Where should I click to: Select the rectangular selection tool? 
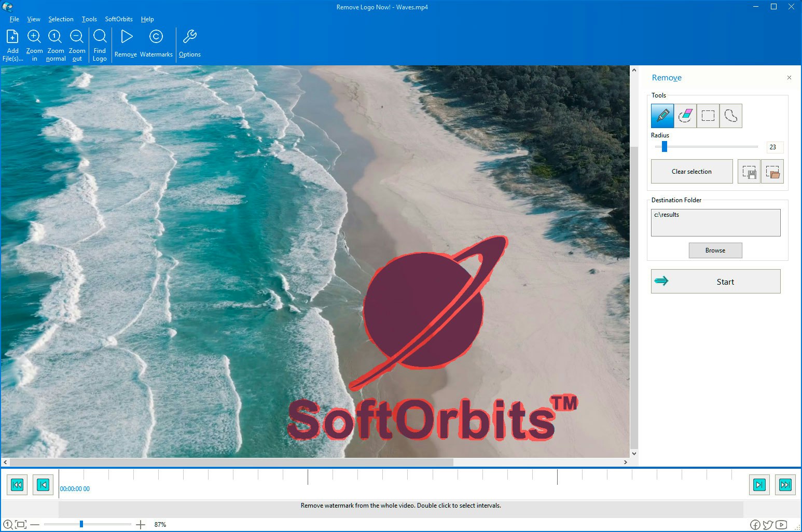click(708, 116)
